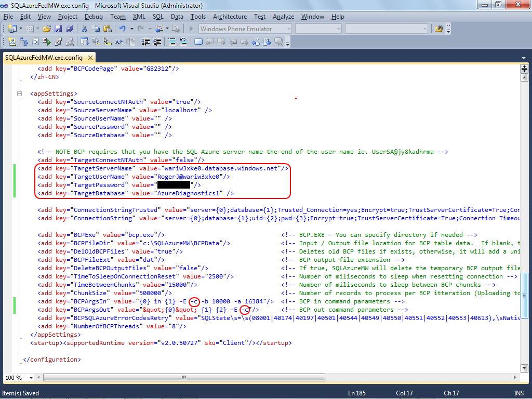
Task: Click the Open File folder icon
Action: pos(47,29)
